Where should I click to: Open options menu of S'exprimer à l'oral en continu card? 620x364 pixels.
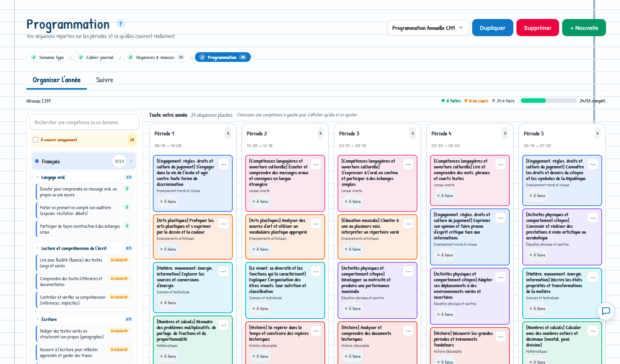click(409, 165)
